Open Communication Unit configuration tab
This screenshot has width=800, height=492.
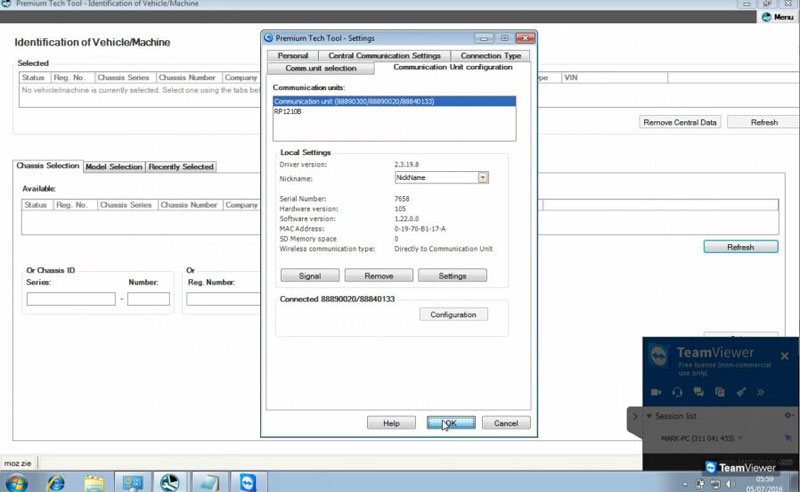pyautogui.click(x=453, y=67)
